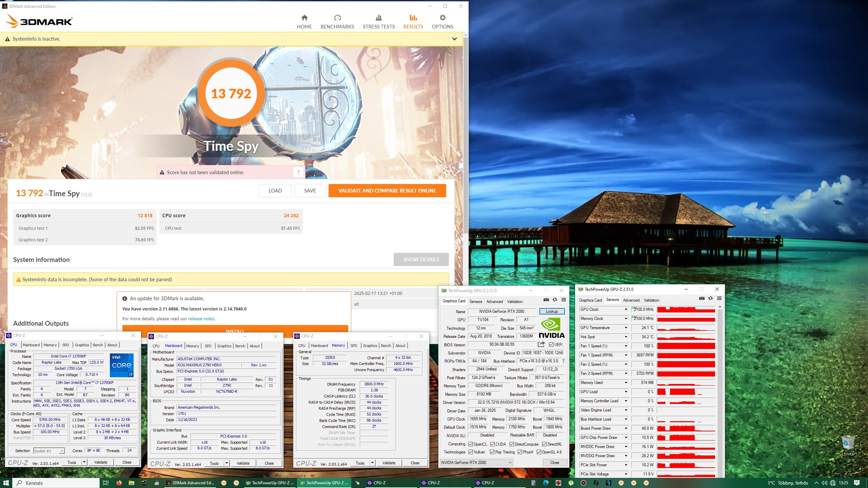The width and height of the screenshot is (868, 488).
Task: Toggle the OpenGL 4.6 checkbox in GPU-Z
Action: coord(539,452)
